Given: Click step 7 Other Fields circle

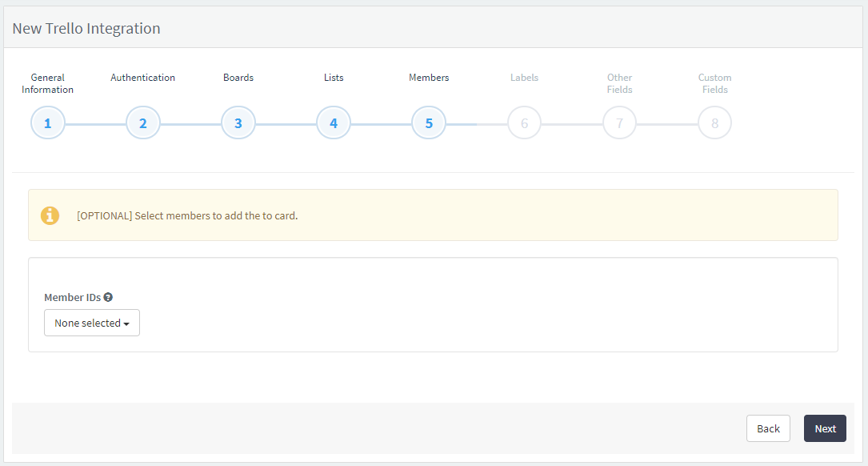Looking at the screenshot, I should (619, 123).
